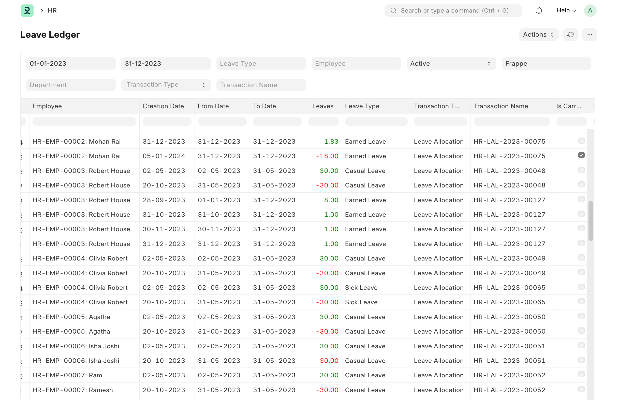Image resolution: width=618 pixels, height=400 pixels.
Task: Toggle checkbox in first Mohan Rai row
Action: [581, 141]
